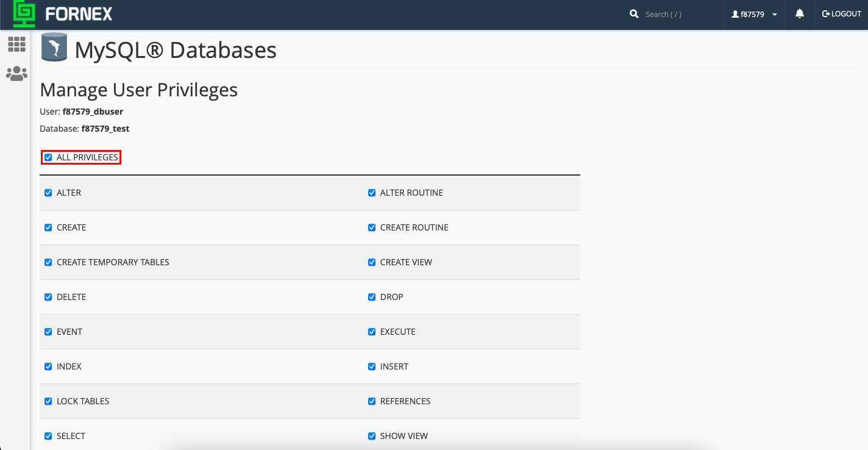
Task: Toggle CREATE TEMPORARY TABLES checkbox
Action: point(48,262)
